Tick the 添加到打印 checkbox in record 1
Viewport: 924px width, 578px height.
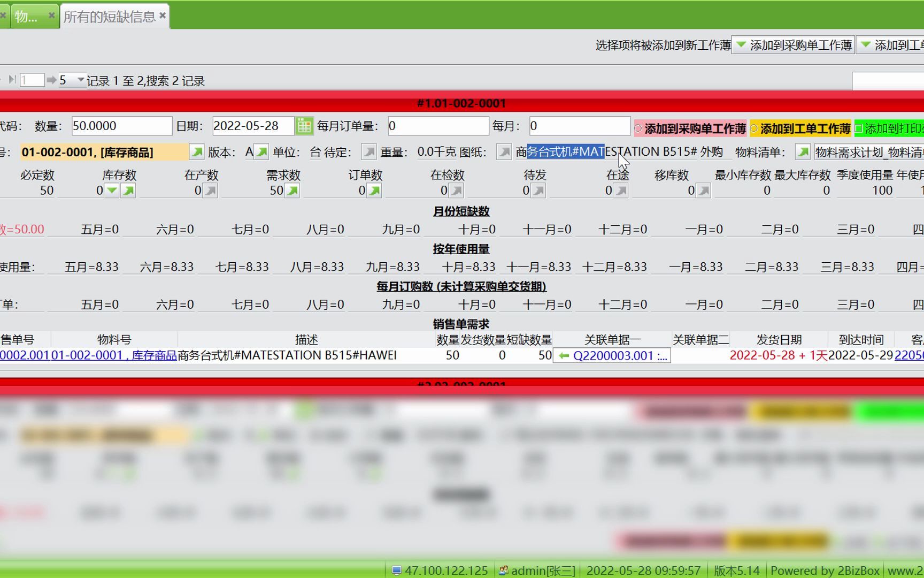tap(859, 128)
